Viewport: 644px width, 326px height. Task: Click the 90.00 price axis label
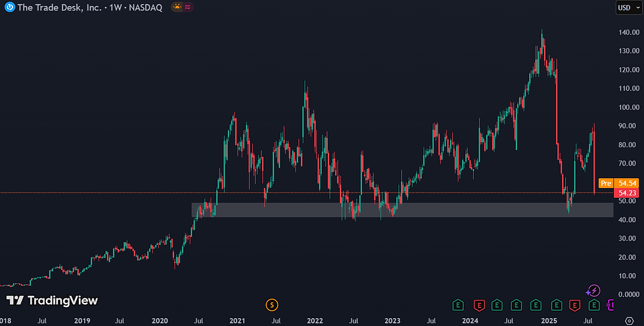point(629,126)
